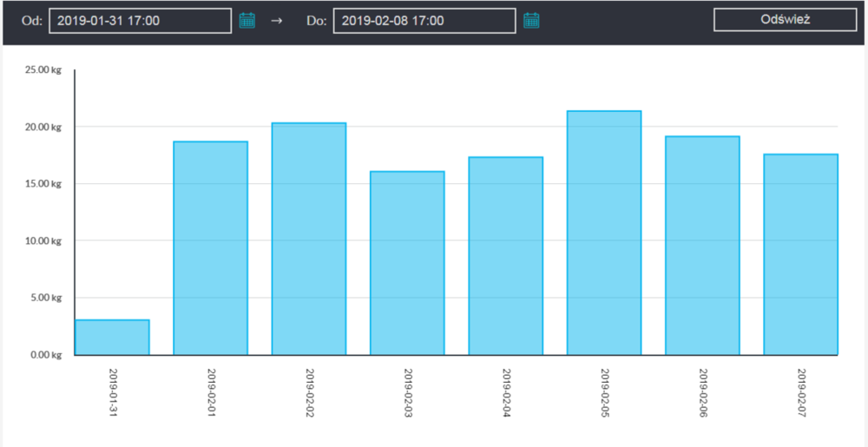Select the bar for 2019-02-03

[x=407, y=263]
